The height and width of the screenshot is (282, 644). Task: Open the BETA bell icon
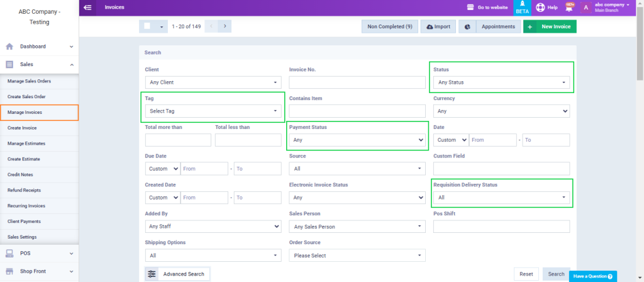[522, 4]
